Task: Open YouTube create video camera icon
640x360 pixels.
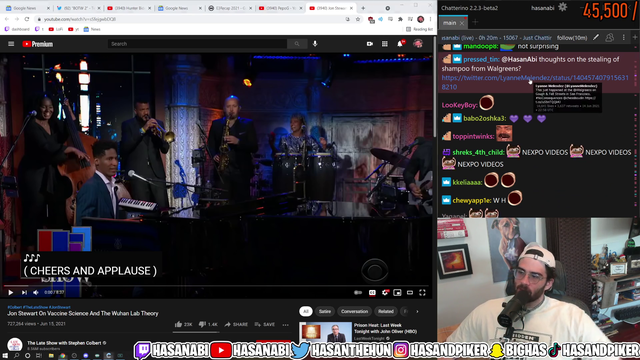Action: coord(370,44)
